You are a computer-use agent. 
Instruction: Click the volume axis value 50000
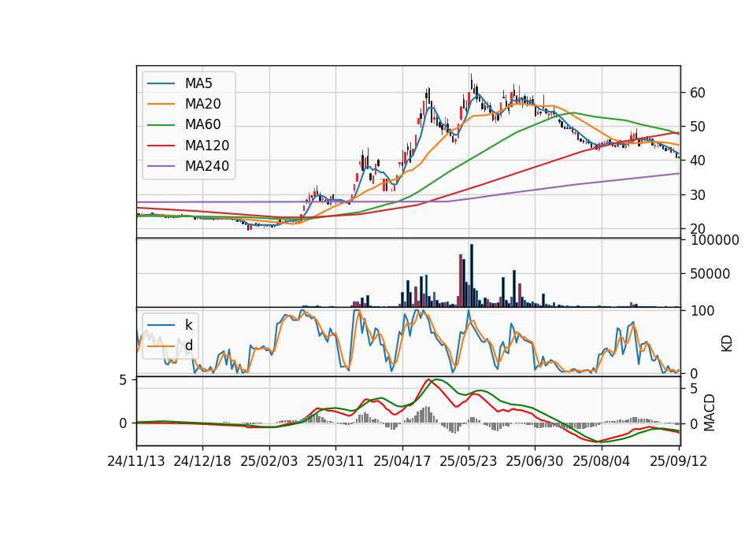[x=710, y=274]
